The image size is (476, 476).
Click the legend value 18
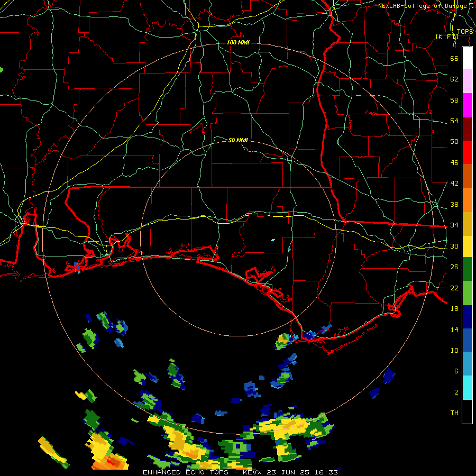454,309
